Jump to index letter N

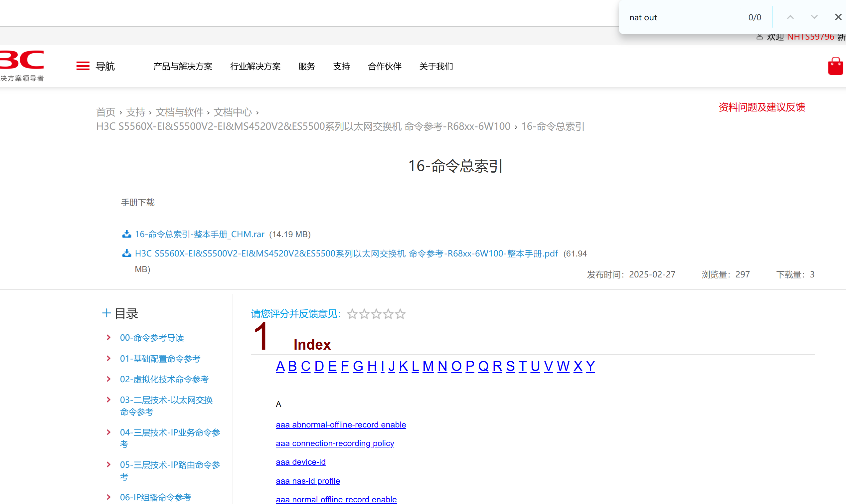pos(442,366)
